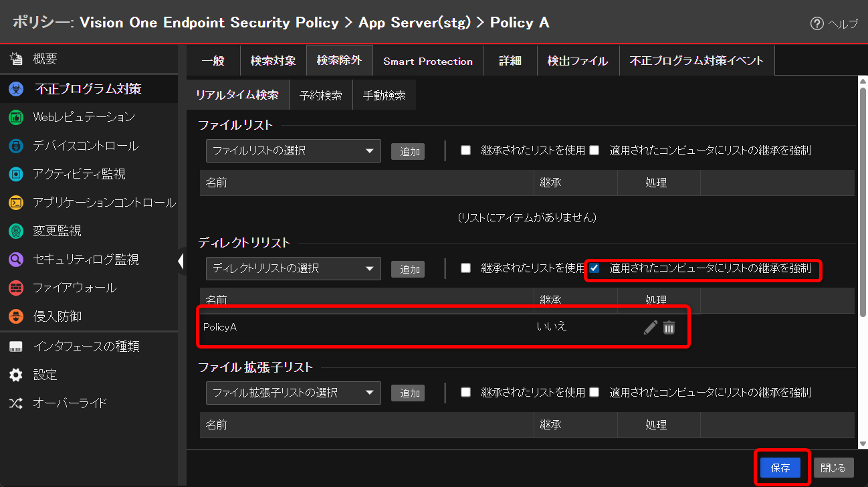Click the 保存 button

click(x=780, y=468)
